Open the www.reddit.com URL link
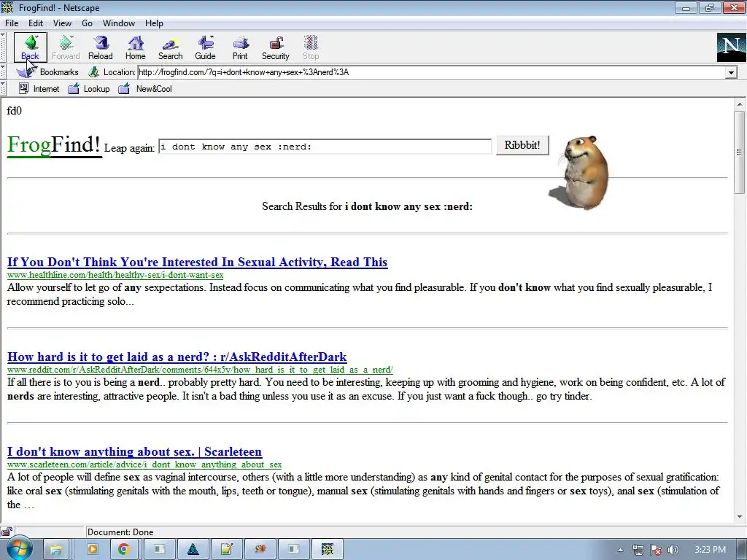The height and width of the screenshot is (560, 747). (200, 370)
